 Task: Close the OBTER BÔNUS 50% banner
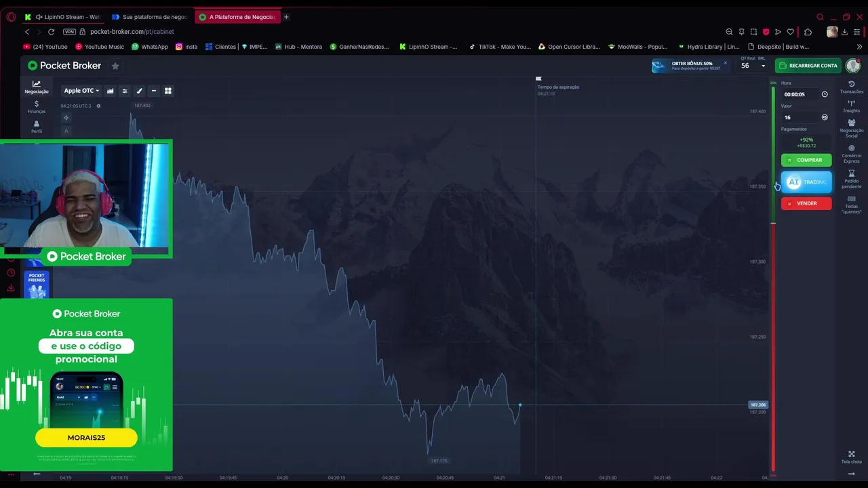[x=726, y=62]
